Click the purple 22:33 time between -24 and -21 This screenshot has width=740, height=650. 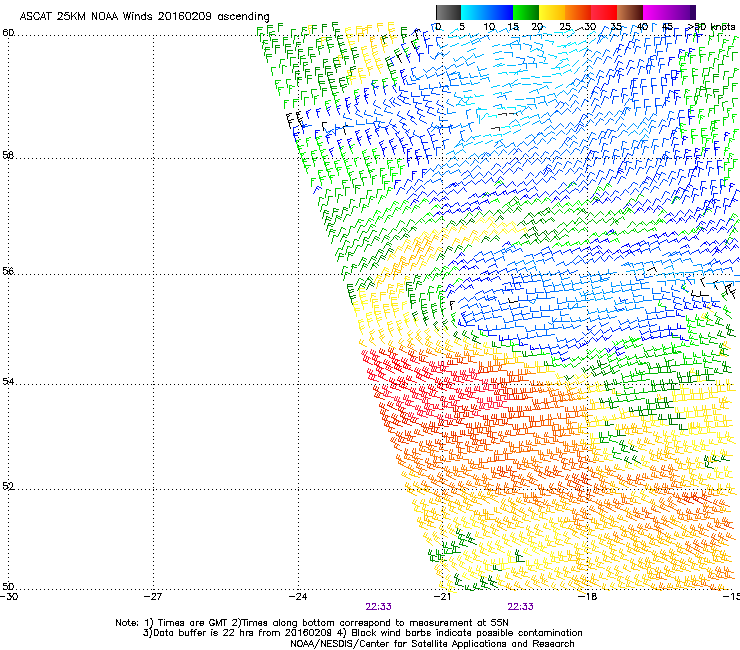point(378,607)
